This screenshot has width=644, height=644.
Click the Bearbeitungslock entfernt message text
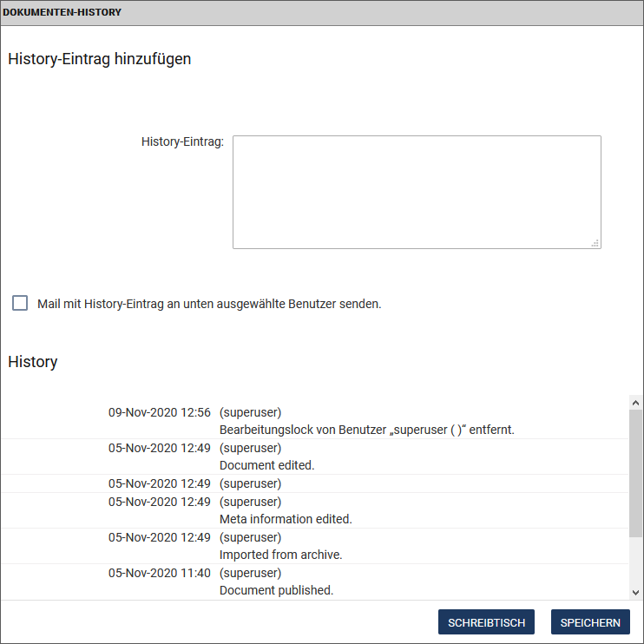[x=367, y=430]
